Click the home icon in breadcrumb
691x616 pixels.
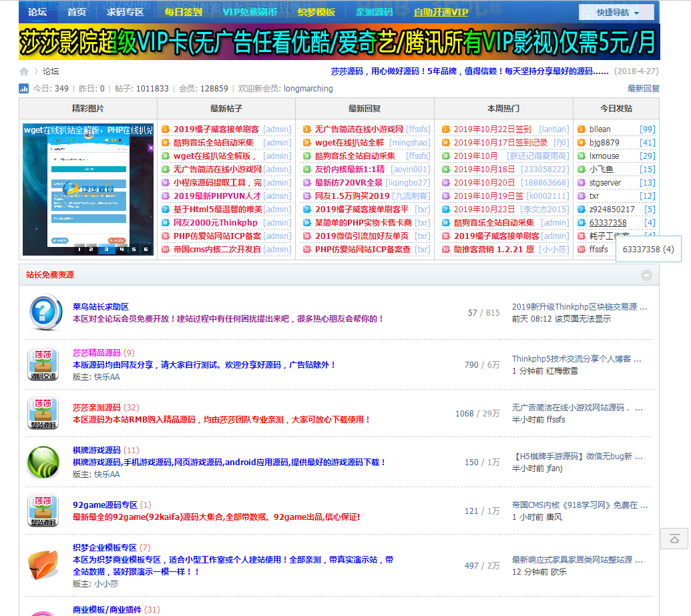click(24, 71)
